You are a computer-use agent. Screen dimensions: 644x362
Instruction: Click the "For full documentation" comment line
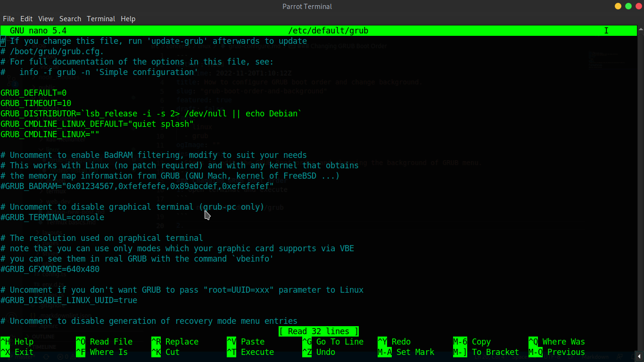(x=137, y=62)
